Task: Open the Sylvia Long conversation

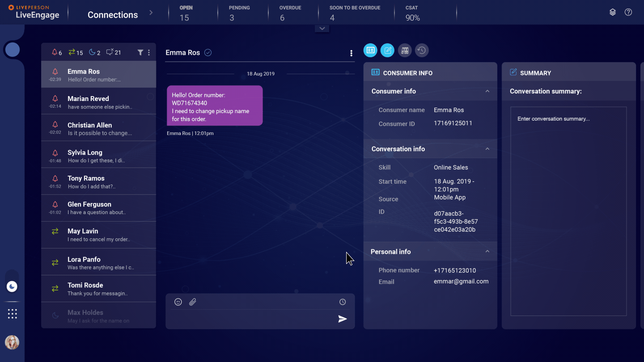Action: [x=98, y=155]
